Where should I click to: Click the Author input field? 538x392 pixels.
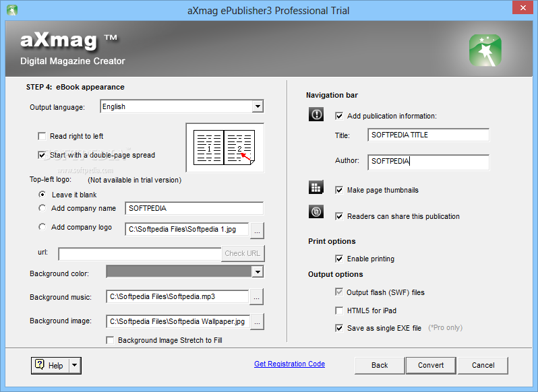pos(429,162)
